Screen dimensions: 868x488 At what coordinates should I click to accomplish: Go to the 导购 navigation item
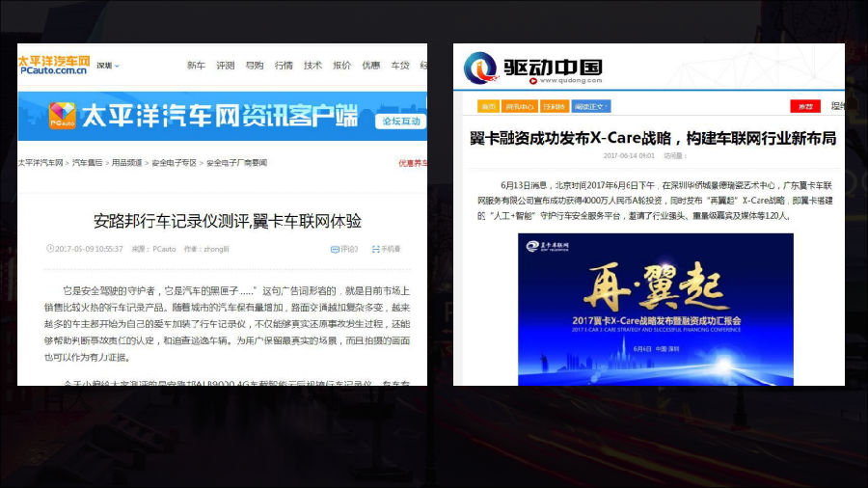point(255,66)
